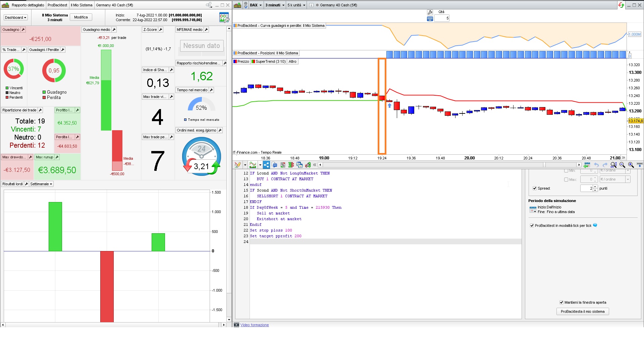Expand the 3 minuti timeframe dropdown
644x346 pixels.
[275, 5]
